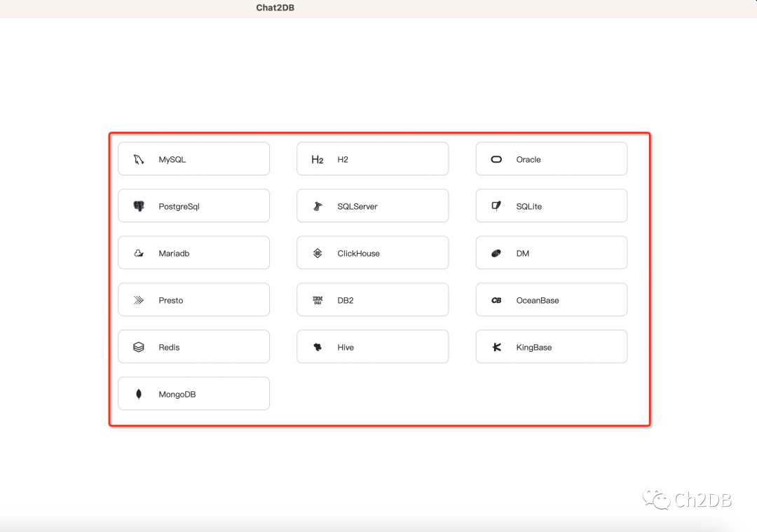This screenshot has width=757, height=532.
Task: Click the Hive bee logo icon
Action: [x=318, y=347]
